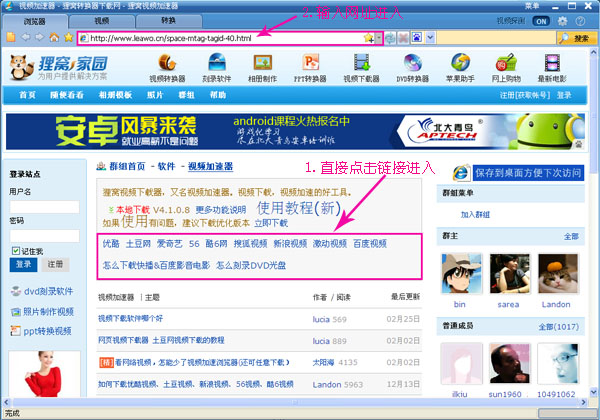Open the 刻录软件 disc icon
The width and height of the screenshot is (600, 420).
[x=217, y=62]
